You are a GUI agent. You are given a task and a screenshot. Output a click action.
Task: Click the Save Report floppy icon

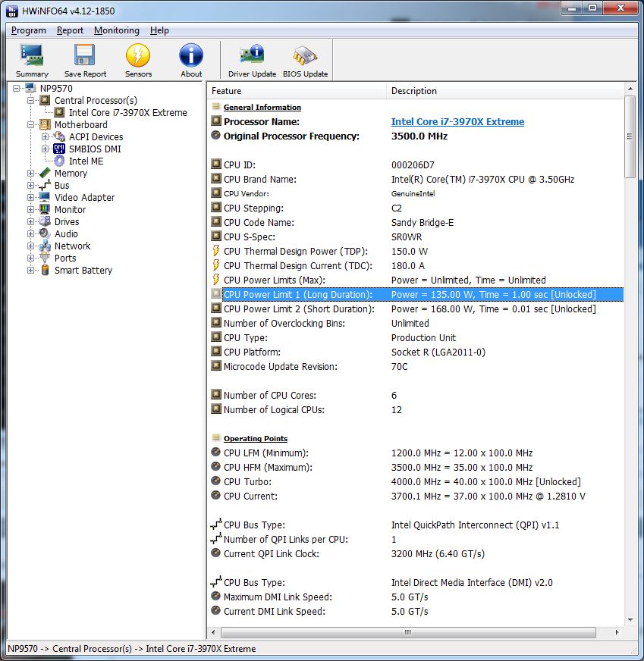tap(85, 55)
